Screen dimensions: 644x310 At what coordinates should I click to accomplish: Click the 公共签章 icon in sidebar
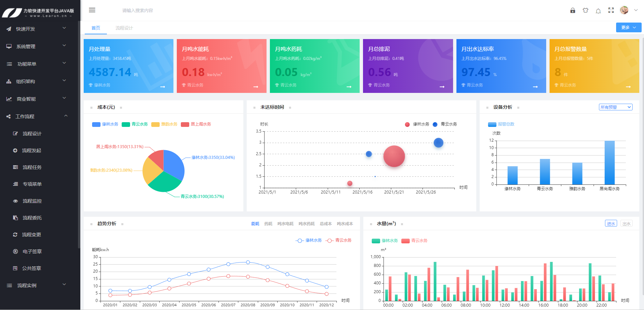[x=15, y=268]
